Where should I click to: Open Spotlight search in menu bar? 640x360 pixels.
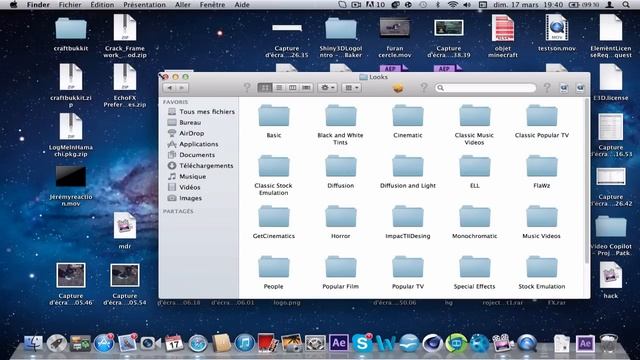click(625, 5)
